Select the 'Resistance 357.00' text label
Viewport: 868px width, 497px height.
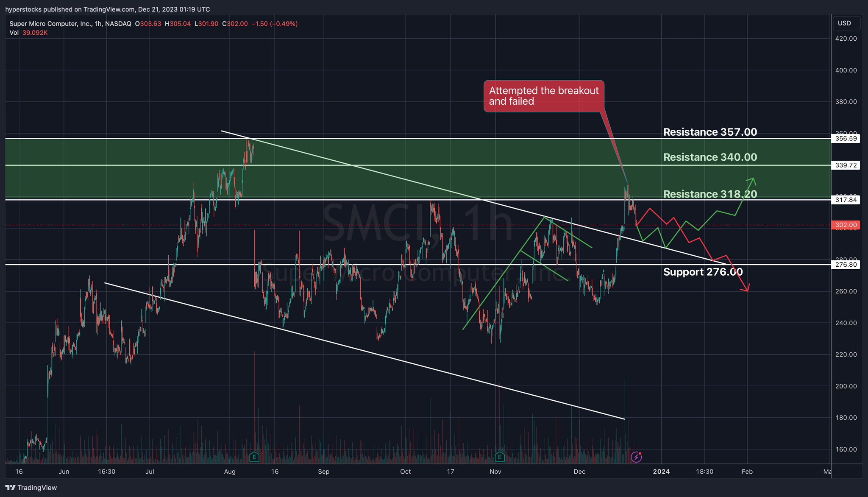(710, 132)
